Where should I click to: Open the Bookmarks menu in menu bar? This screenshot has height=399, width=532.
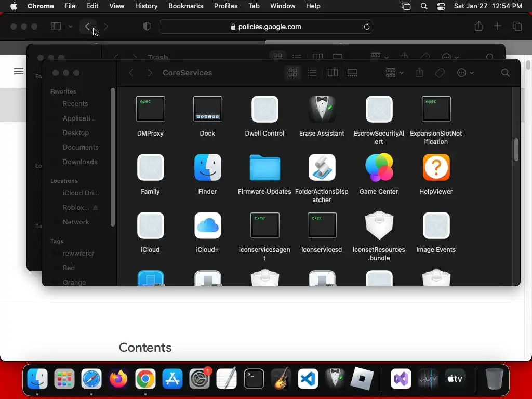185,6
